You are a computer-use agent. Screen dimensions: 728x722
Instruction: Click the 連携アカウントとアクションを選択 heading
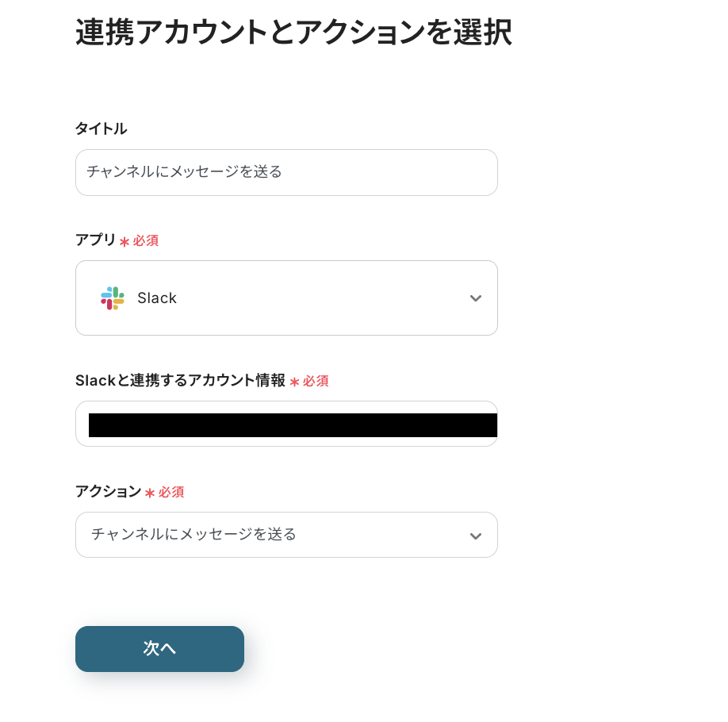[294, 32]
